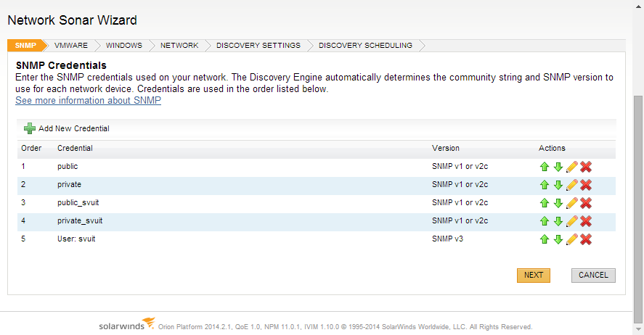The height and width of the screenshot is (335, 644).
Task: Open the WINDOWS wizard step
Action: click(124, 45)
